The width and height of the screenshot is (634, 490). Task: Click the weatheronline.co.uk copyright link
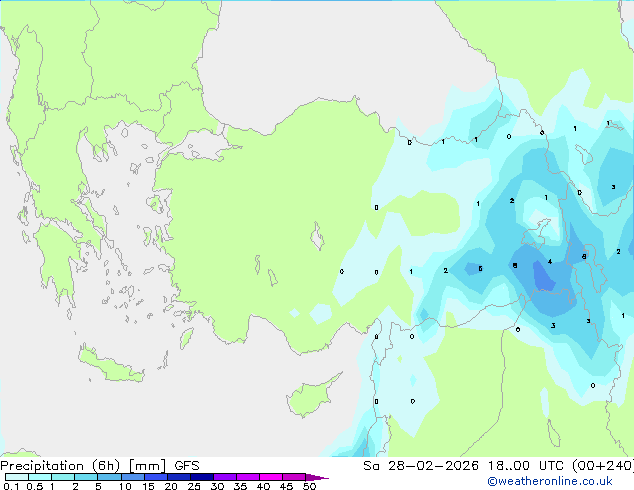550,481
